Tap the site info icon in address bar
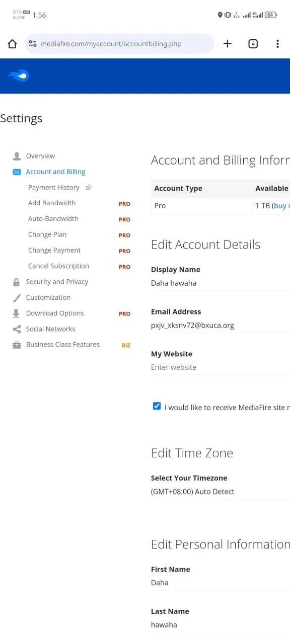 [x=33, y=44]
